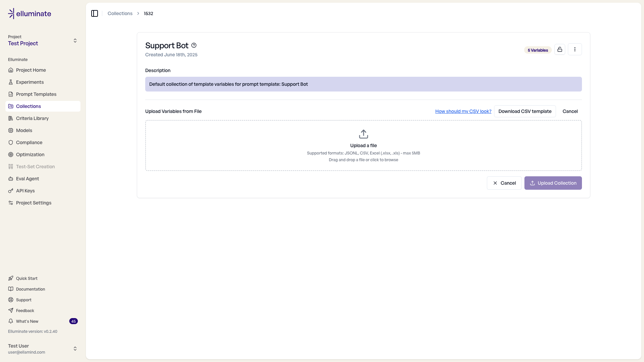Go to Prompt Templates
The height and width of the screenshot is (362, 644).
pyautogui.click(x=36, y=94)
